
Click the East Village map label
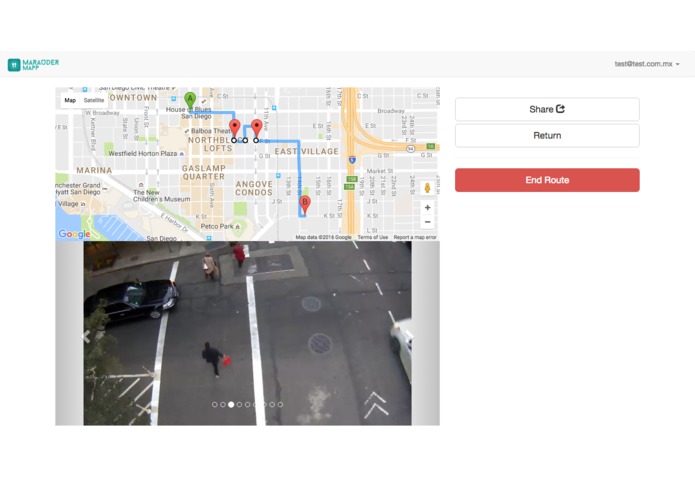click(306, 152)
